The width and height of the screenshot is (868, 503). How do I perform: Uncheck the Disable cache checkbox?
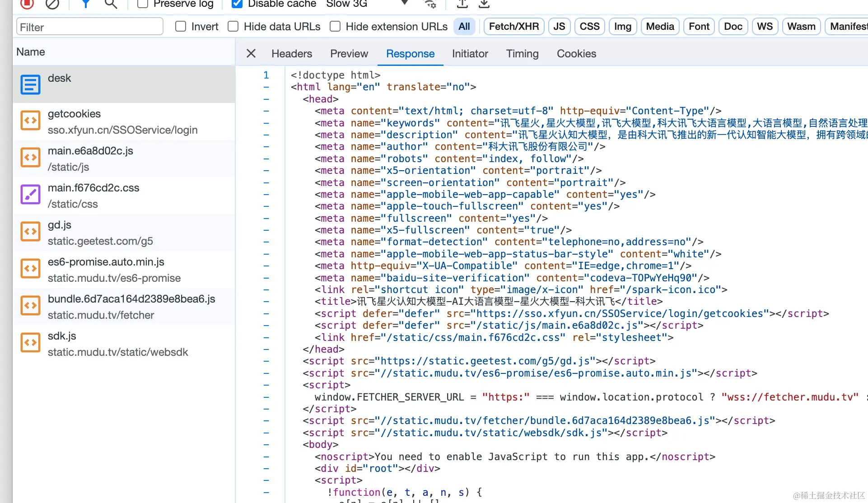(237, 4)
